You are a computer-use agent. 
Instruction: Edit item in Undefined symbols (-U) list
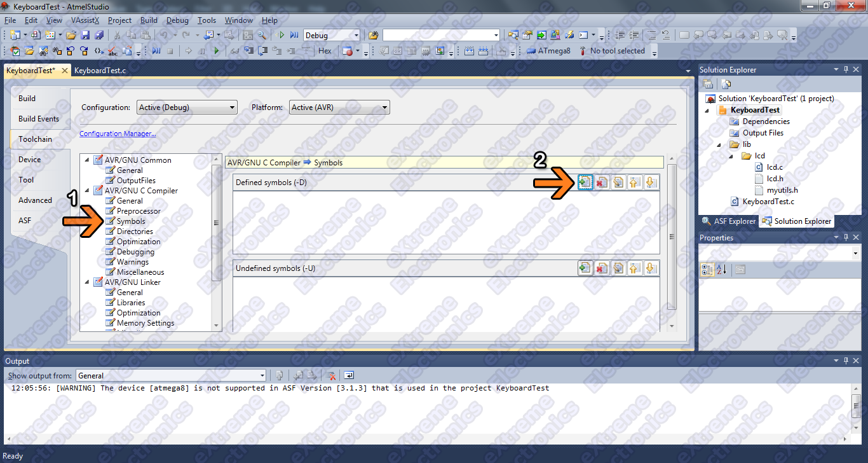click(618, 268)
